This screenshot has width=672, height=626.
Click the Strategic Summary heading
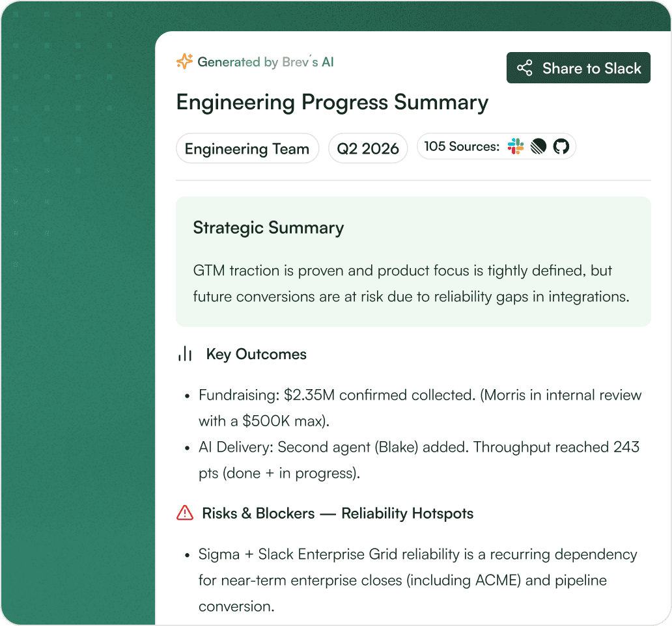(x=268, y=228)
